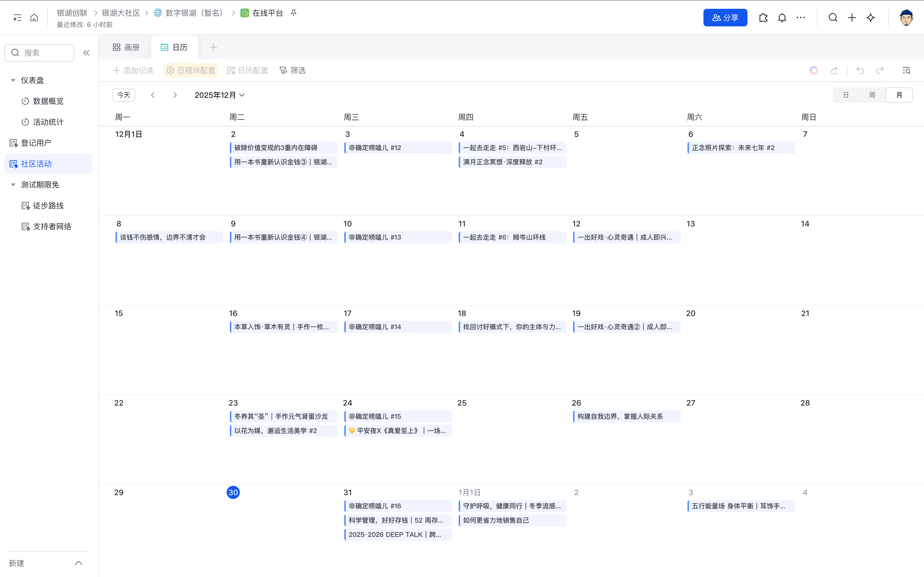Open the 2025年12月 month dropdown
The width and height of the screenshot is (924, 577).
coord(219,95)
